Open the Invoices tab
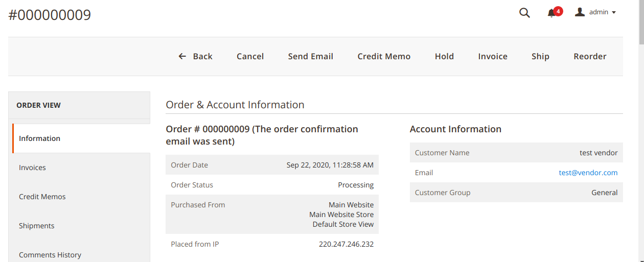The width and height of the screenshot is (644, 262). tap(32, 168)
